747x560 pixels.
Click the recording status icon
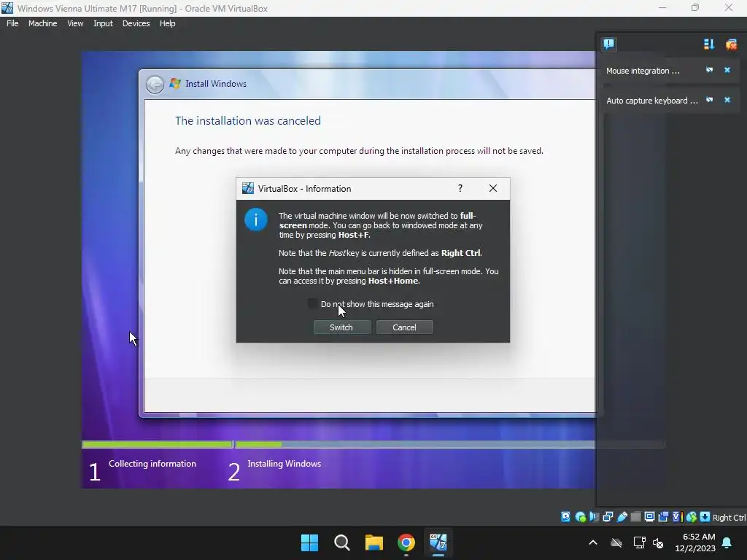click(663, 517)
